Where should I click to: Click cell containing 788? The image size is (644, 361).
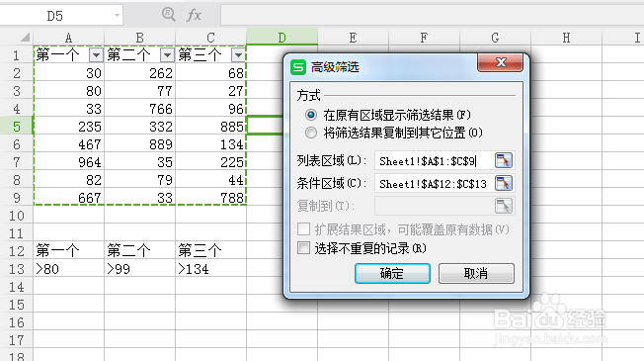click(x=210, y=198)
